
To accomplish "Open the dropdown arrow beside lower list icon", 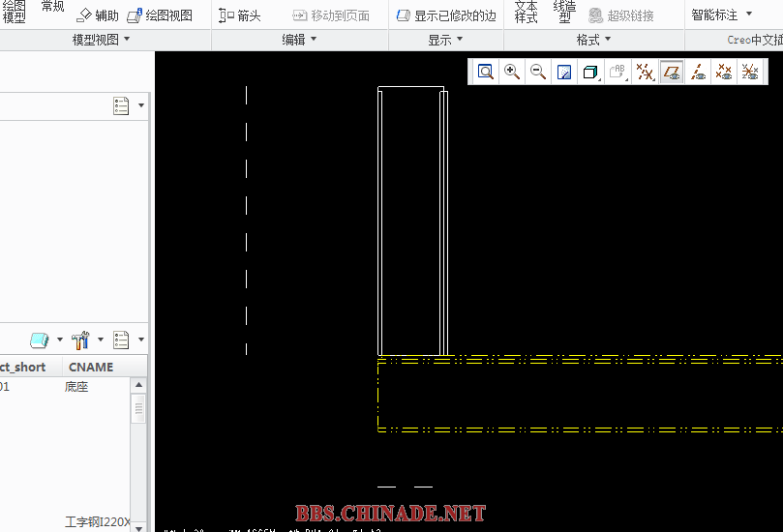I will pyautogui.click(x=141, y=340).
